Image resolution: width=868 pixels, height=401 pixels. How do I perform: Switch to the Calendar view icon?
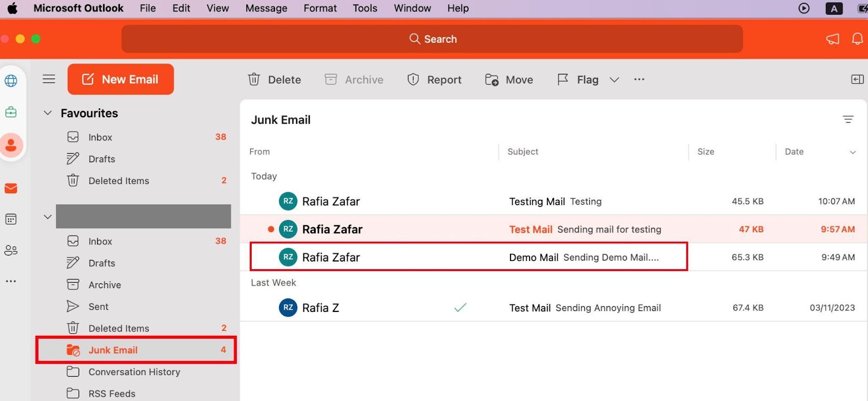pyautogui.click(x=11, y=219)
